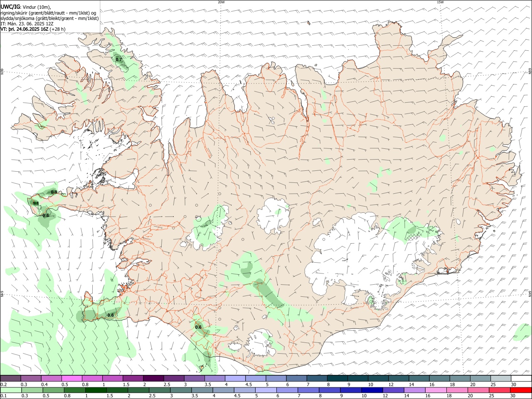Select the top-row light grey swatch at 25

(501, 378)
